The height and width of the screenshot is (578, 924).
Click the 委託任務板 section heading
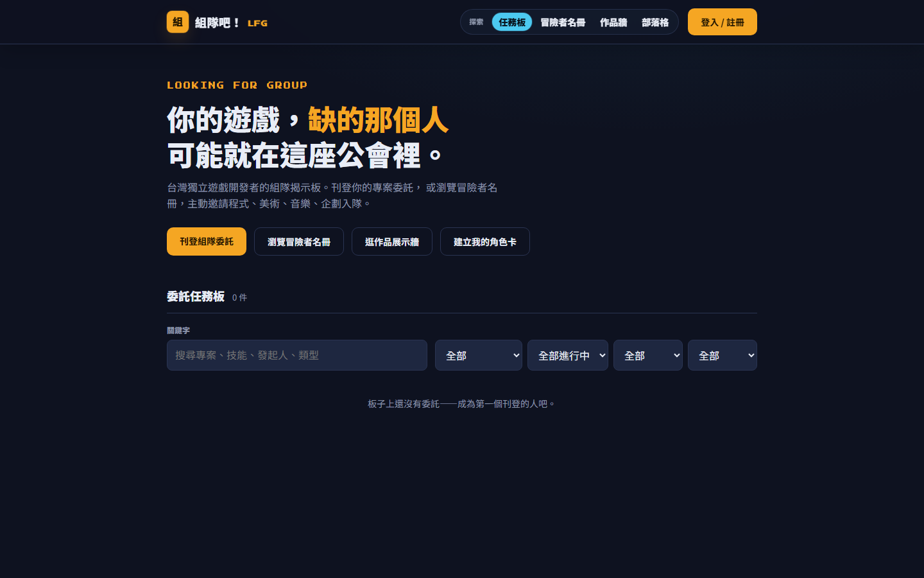point(196,296)
